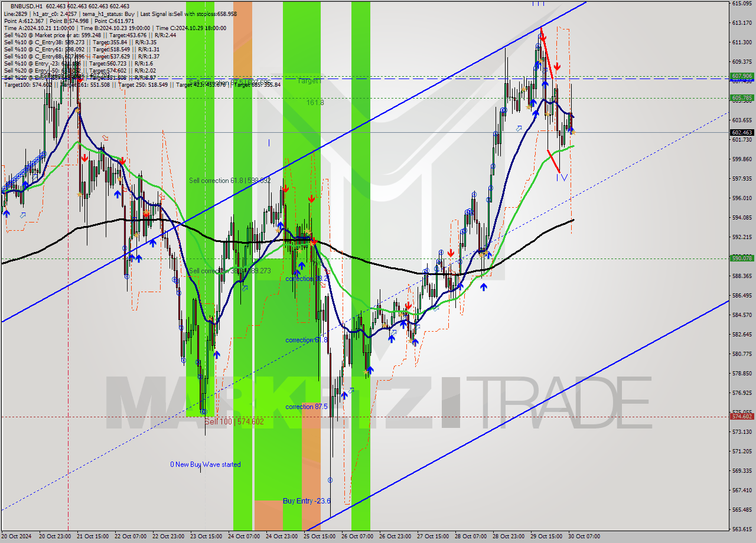This screenshot has height=543, width=756.
Task: Select the blue 'correction 38.2' label
Action: 307,279
